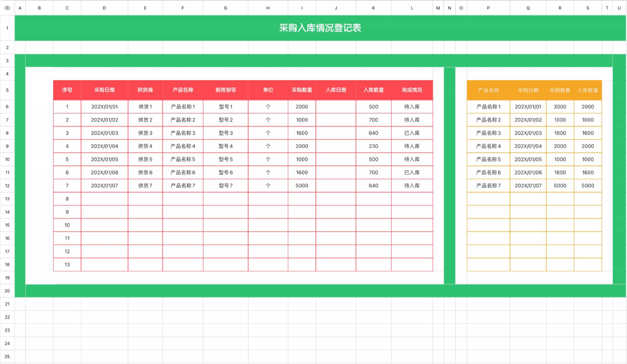Click the orange table's 产品名称 header
Viewport: 627px width, 364px height.
[x=488, y=90]
